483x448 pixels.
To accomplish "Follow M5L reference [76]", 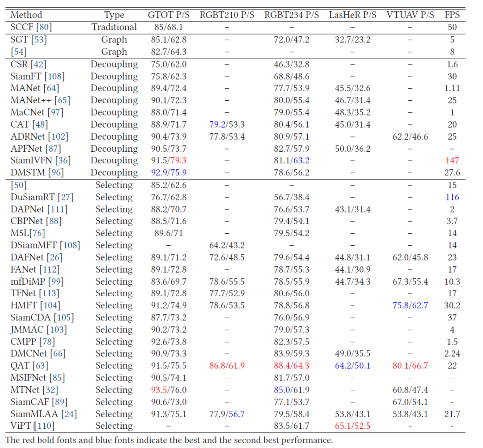I will click(x=37, y=233).
